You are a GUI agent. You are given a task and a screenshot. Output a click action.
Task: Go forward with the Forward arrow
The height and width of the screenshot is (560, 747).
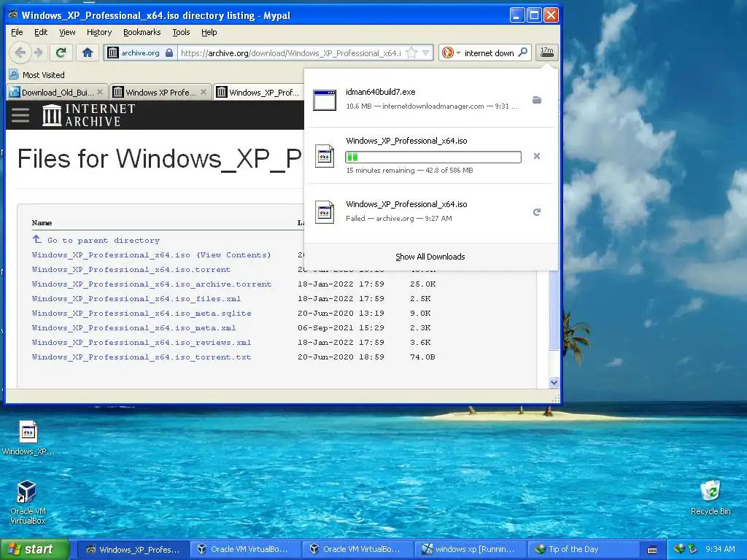pos(39,52)
